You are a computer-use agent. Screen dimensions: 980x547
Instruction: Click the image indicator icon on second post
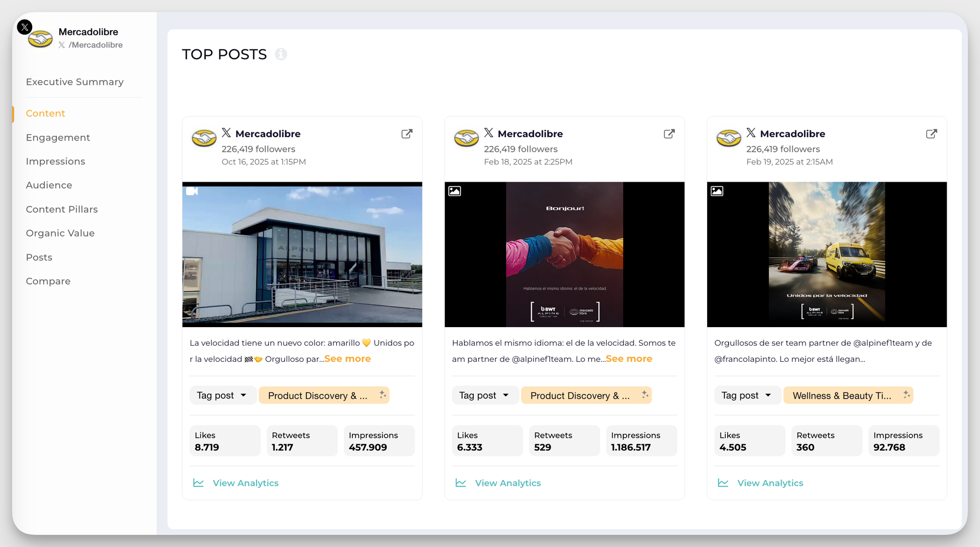pyautogui.click(x=454, y=191)
